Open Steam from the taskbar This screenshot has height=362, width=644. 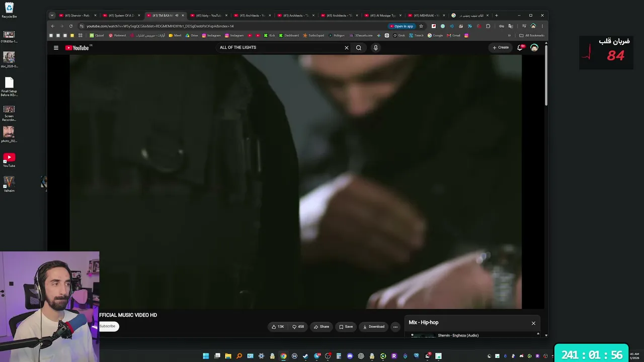coord(305,356)
